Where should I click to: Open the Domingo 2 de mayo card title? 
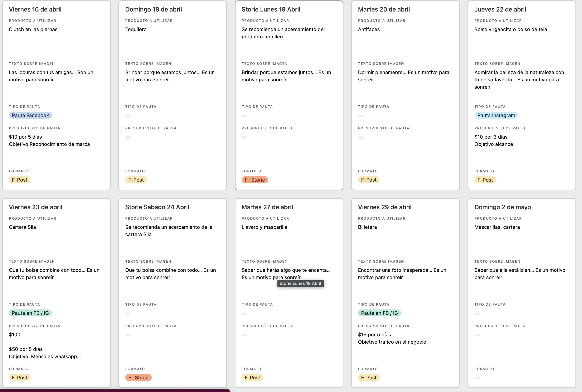click(x=502, y=207)
